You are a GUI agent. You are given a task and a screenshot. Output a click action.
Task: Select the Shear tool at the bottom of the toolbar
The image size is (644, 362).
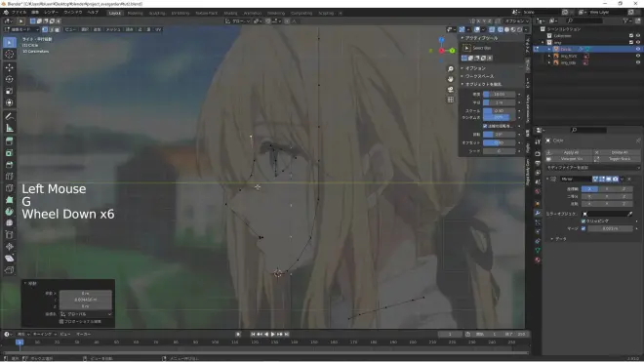coord(10,258)
